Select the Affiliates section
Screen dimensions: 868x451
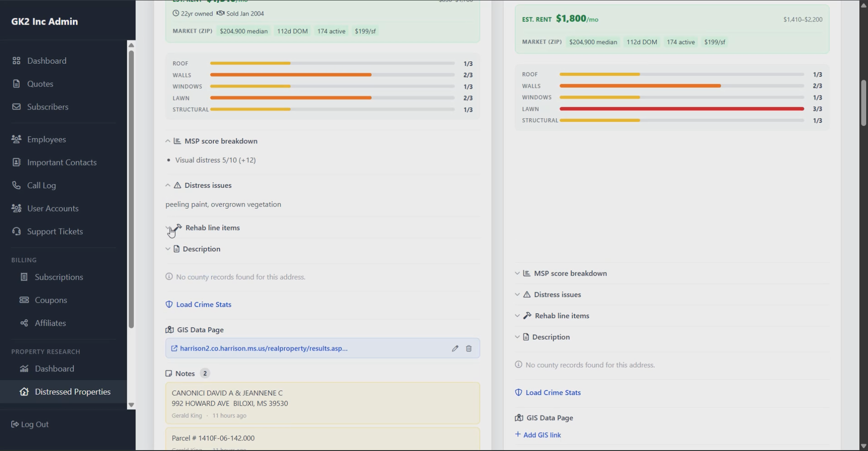[x=50, y=323]
